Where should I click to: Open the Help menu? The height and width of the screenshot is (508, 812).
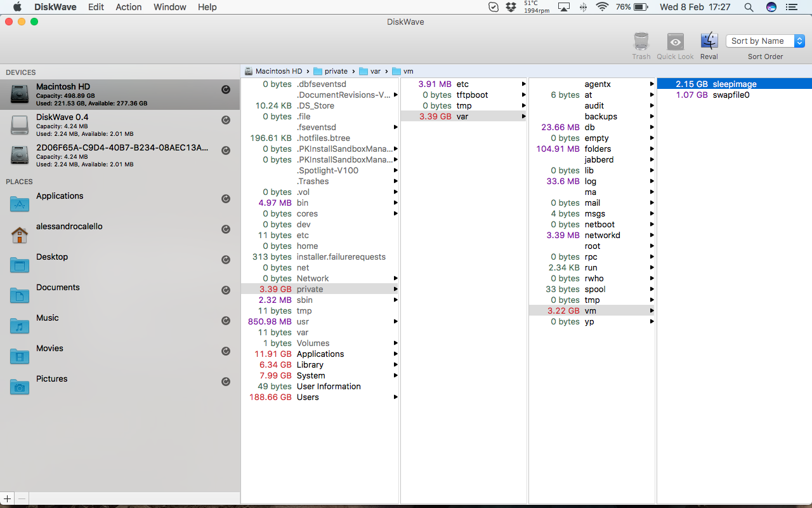(x=207, y=7)
